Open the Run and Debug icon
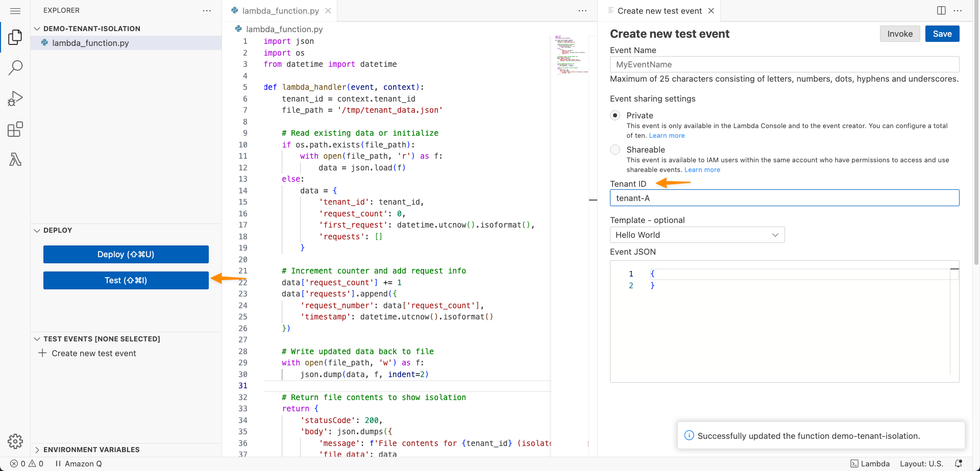 click(x=15, y=98)
